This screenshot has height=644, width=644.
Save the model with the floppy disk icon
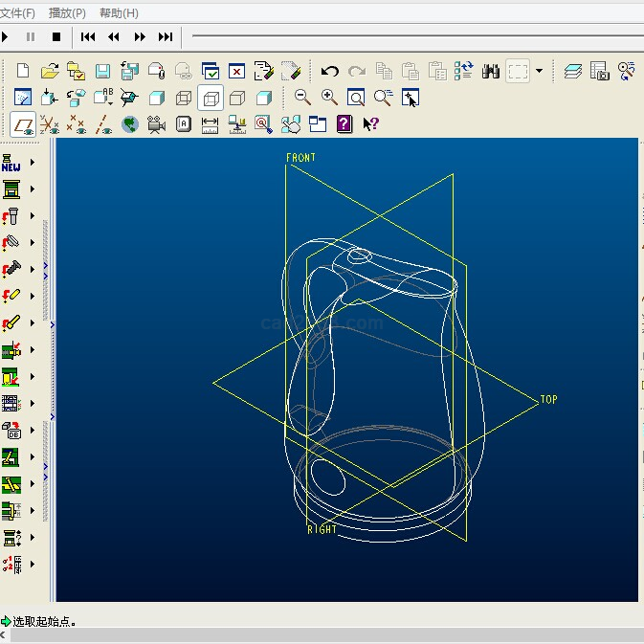pos(102,71)
